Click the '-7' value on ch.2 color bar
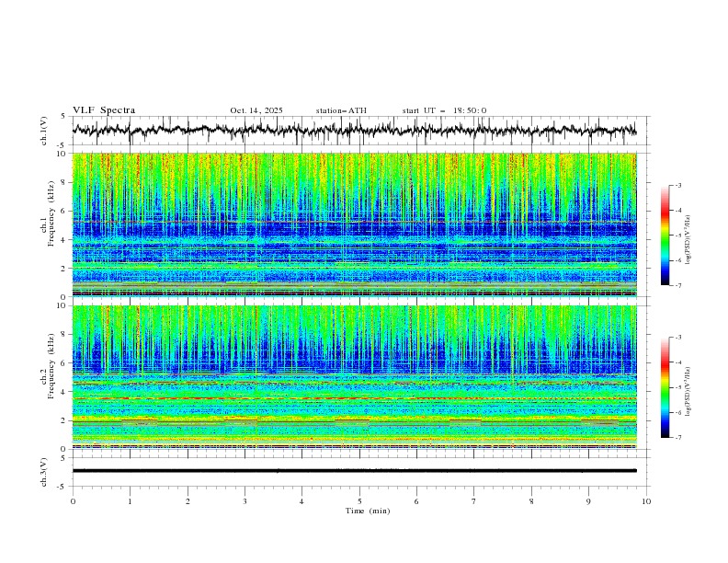The height and width of the screenshot is (563, 728). coord(677,438)
